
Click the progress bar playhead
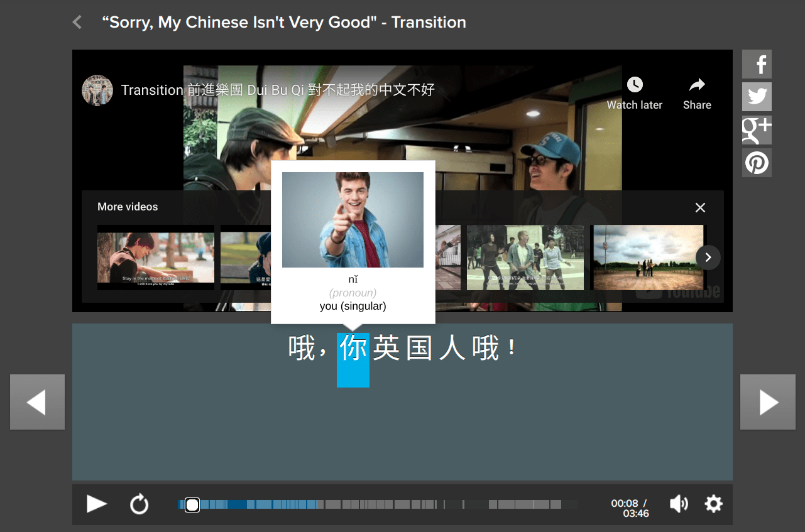coord(192,504)
